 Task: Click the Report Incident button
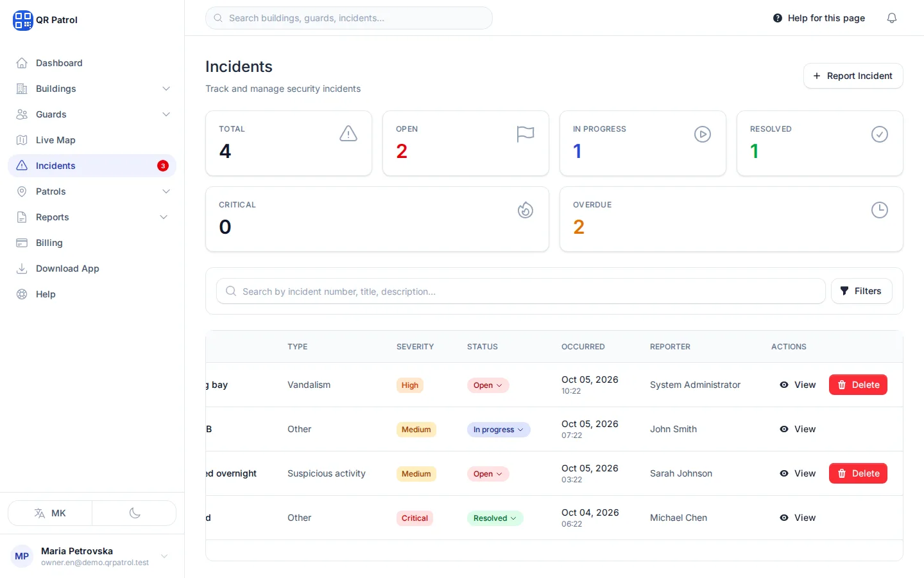pyautogui.click(x=853, y=76)
